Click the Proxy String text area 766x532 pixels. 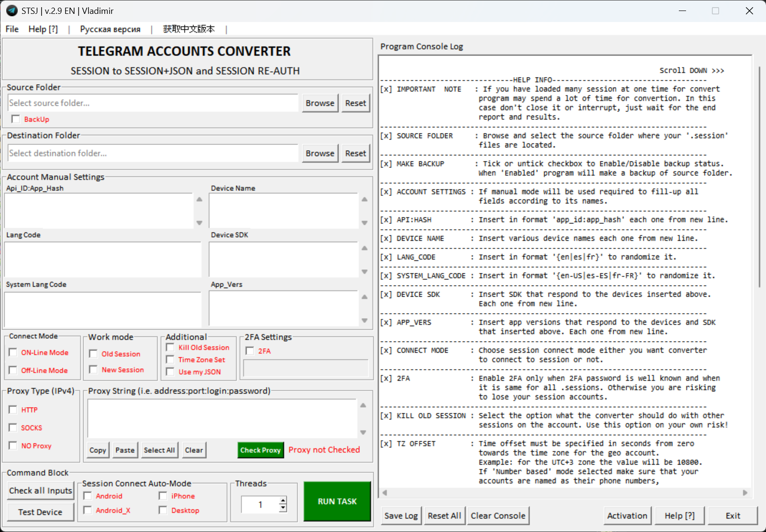[x=223, y=419]
